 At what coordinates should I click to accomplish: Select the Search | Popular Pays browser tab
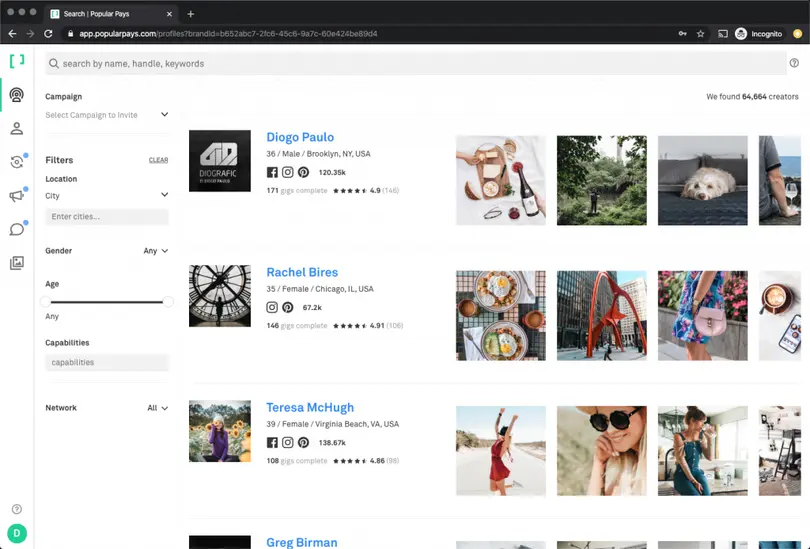[110, 14]
